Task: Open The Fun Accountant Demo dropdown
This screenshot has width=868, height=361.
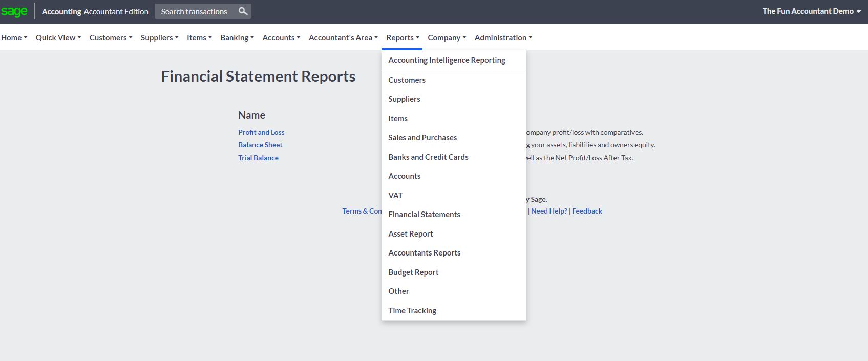Action: pyautogui.click(x=811, y=11)
